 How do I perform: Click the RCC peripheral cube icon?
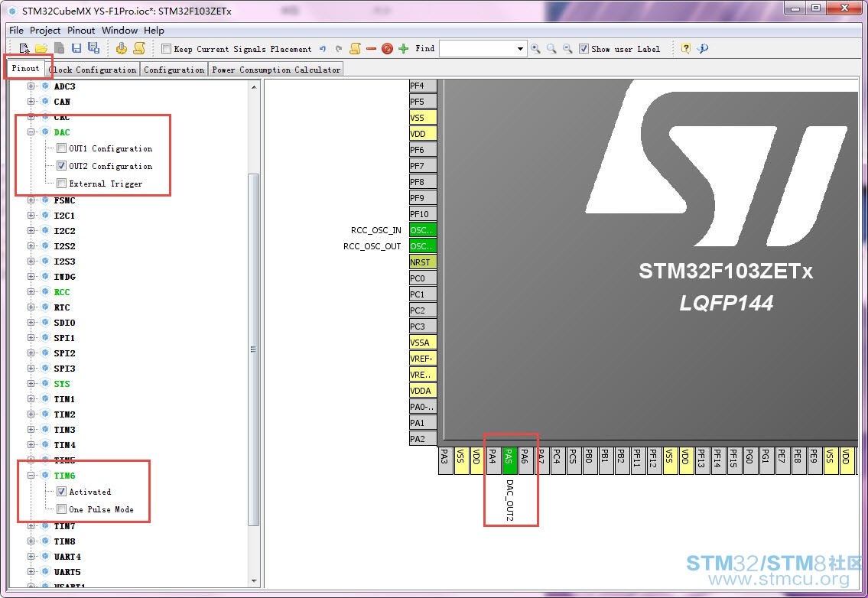[x=45, y=292]
